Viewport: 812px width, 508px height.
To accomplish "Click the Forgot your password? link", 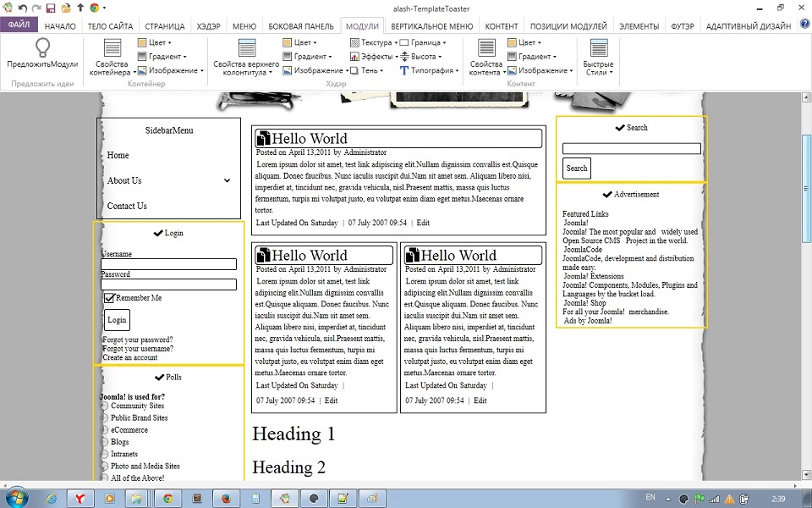I will (137, 340).
